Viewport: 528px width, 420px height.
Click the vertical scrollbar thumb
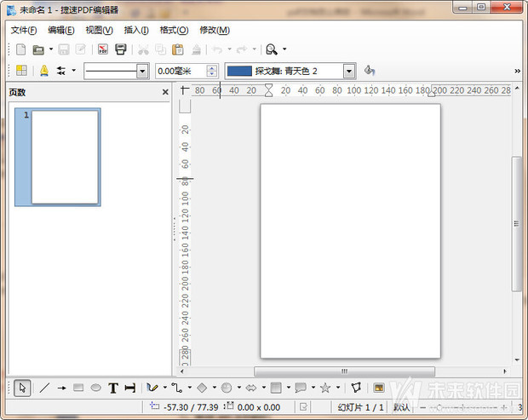(516, 224)
